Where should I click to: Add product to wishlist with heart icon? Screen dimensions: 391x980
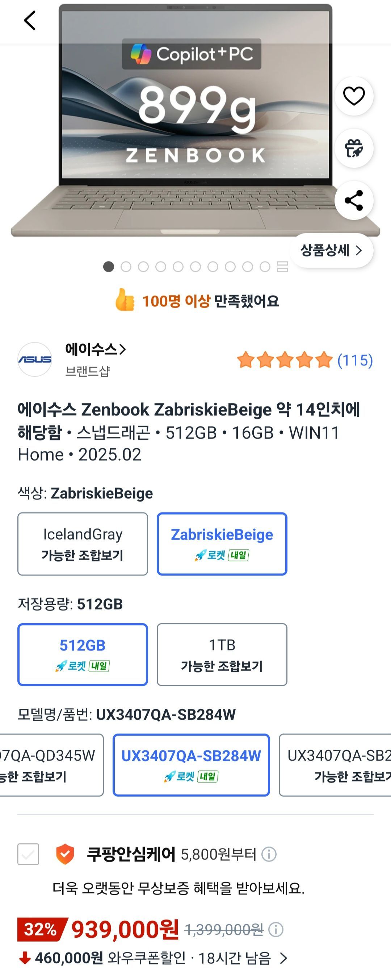pyautogui.click(x=354, y=96)
